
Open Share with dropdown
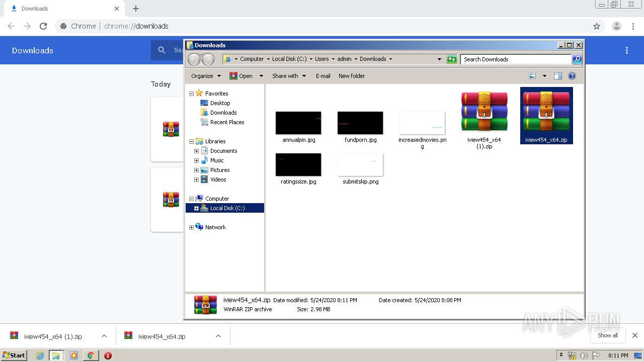pyautogui.click(x=289, y=76)
